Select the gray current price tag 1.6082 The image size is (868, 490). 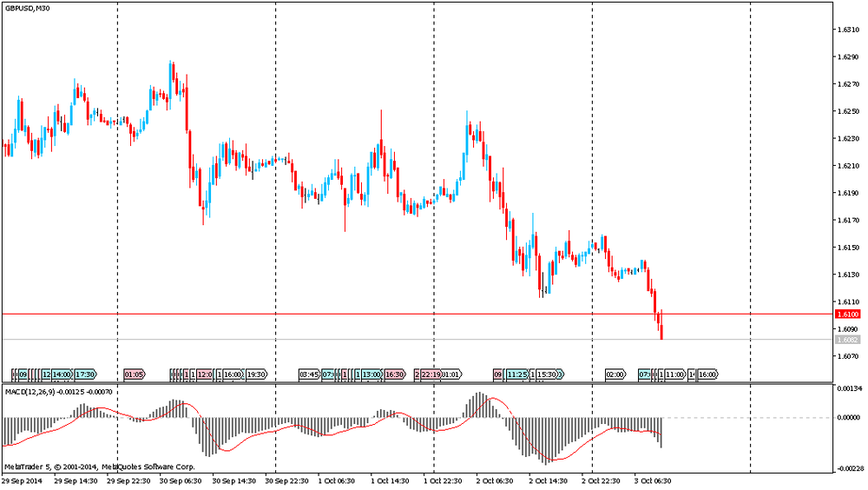847,340
